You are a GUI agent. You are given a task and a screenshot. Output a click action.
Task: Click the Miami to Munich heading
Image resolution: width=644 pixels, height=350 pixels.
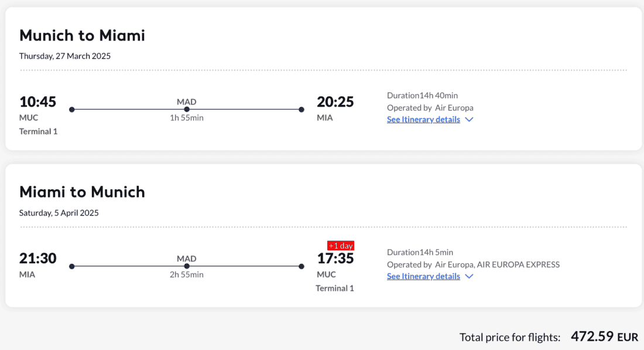(x=82, y=192)
